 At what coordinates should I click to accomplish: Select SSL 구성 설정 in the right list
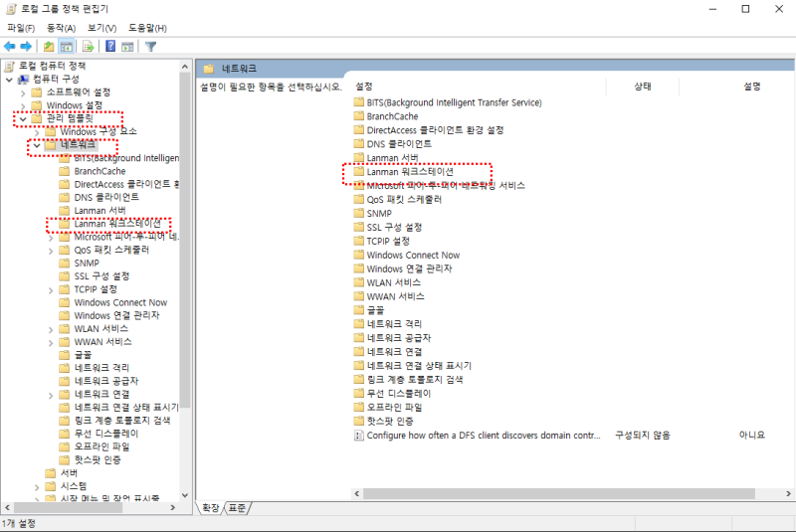click(x=394, y=227)
